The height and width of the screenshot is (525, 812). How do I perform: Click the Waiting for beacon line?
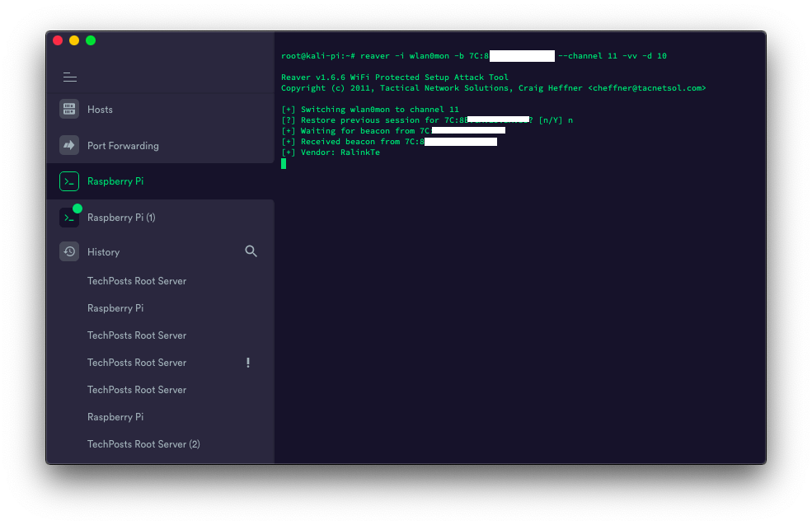393,131
